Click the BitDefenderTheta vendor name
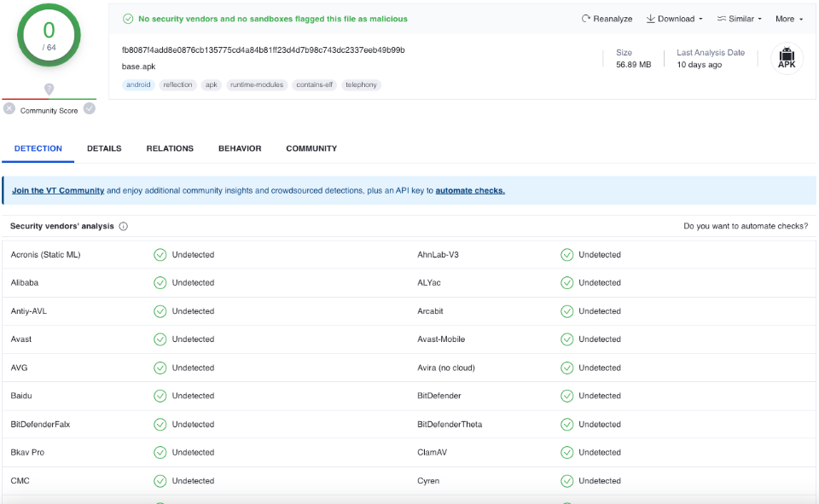The image size is (819, 504). pos(450,424)
